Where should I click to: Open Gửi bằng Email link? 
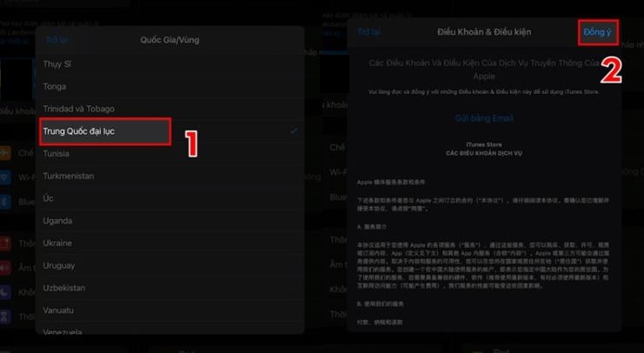click(484, 118)
